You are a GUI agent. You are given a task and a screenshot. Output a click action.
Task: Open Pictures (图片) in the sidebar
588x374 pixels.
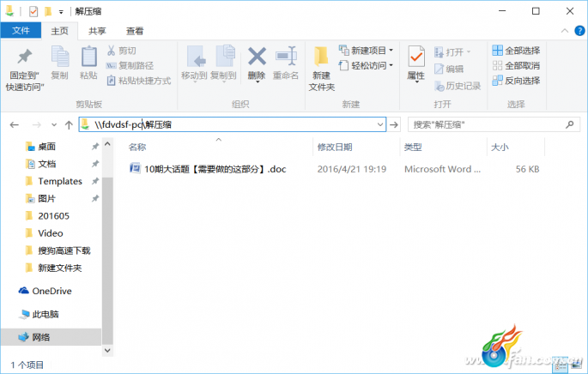tap(47, 199)
